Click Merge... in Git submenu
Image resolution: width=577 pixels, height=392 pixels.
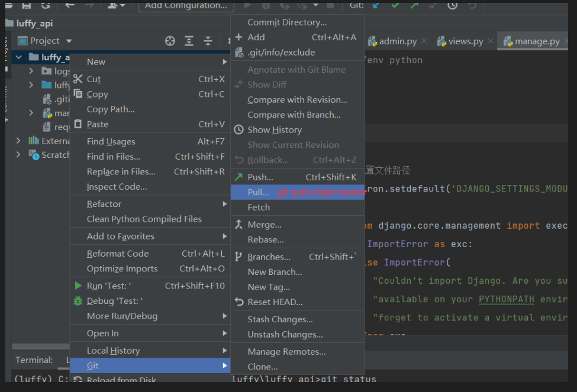[x=298, y=225]
